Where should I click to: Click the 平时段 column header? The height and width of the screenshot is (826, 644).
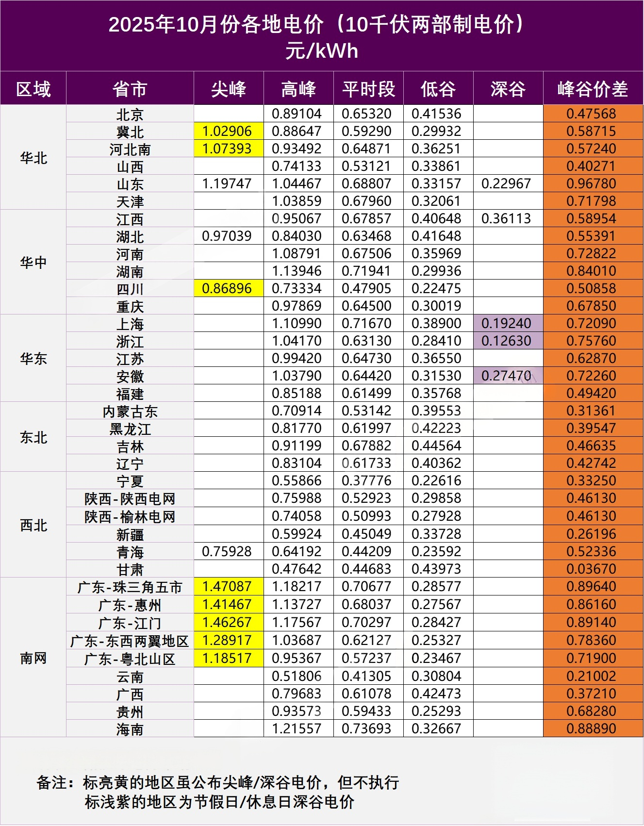pyautogui.click(x=368, y=89)
